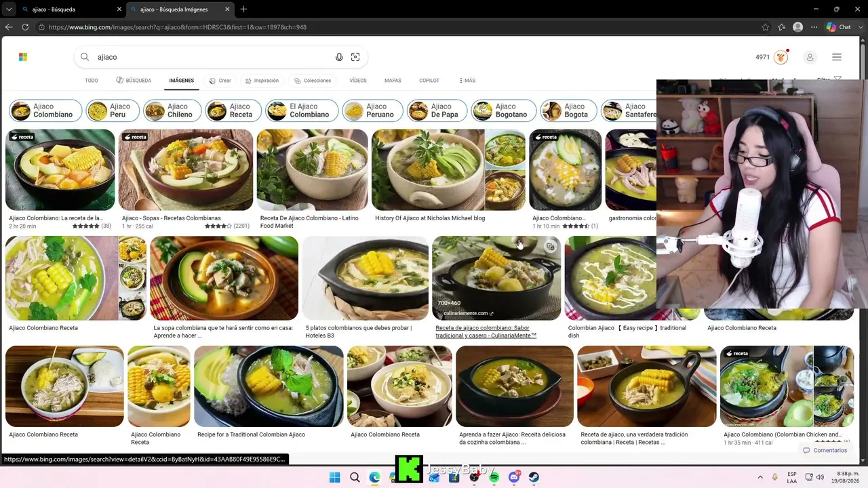Click the culinariamente.com source link

click(x=468, y=313)
